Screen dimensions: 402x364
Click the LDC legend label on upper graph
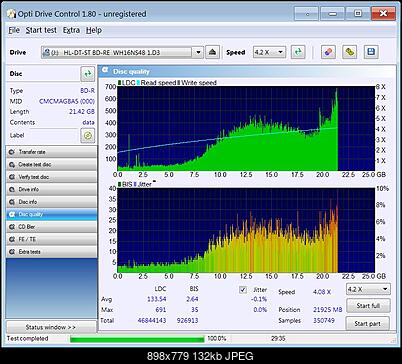[x=128, y=83]
